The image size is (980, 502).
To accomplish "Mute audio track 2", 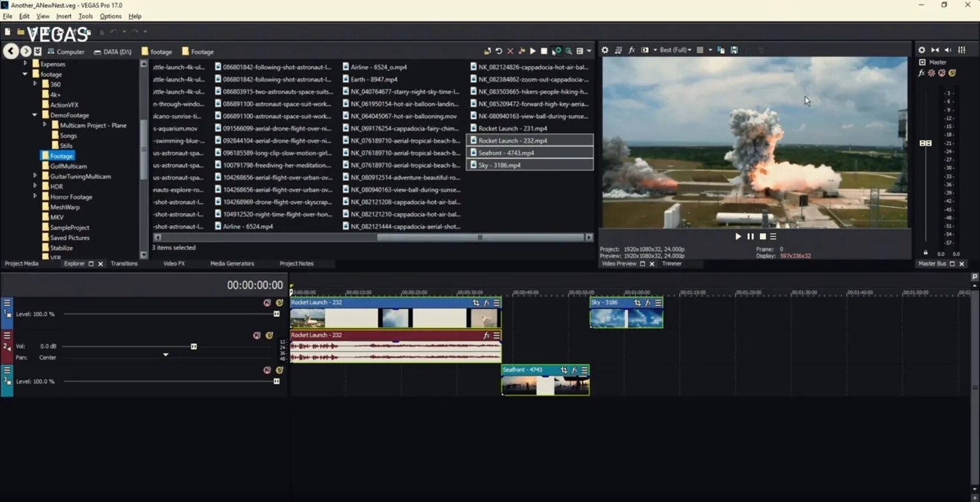I will pos(257,335).
